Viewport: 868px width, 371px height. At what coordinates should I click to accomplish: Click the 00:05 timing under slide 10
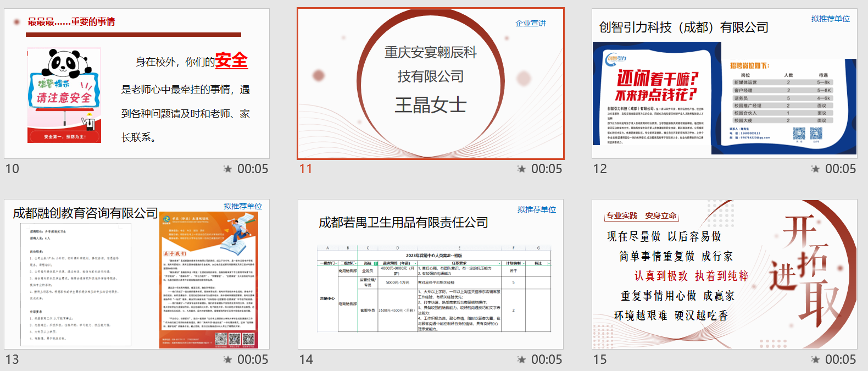pyautogui.click(x=253, y=169)
